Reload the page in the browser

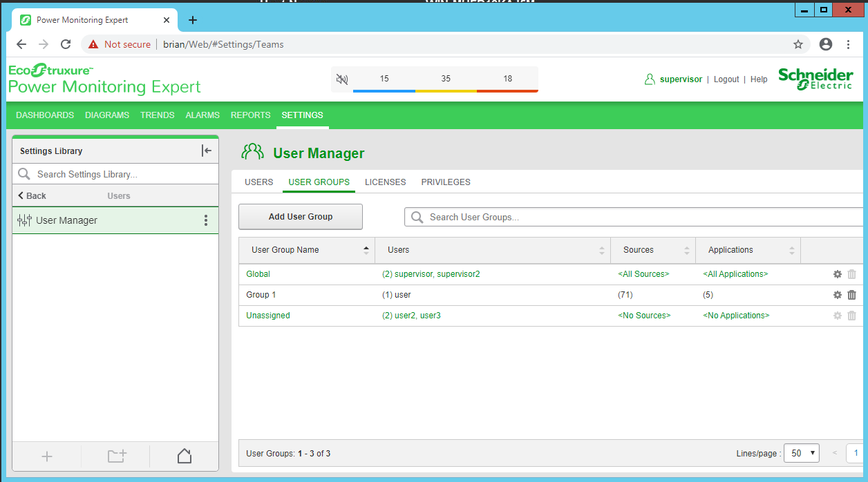click(66, 44)
